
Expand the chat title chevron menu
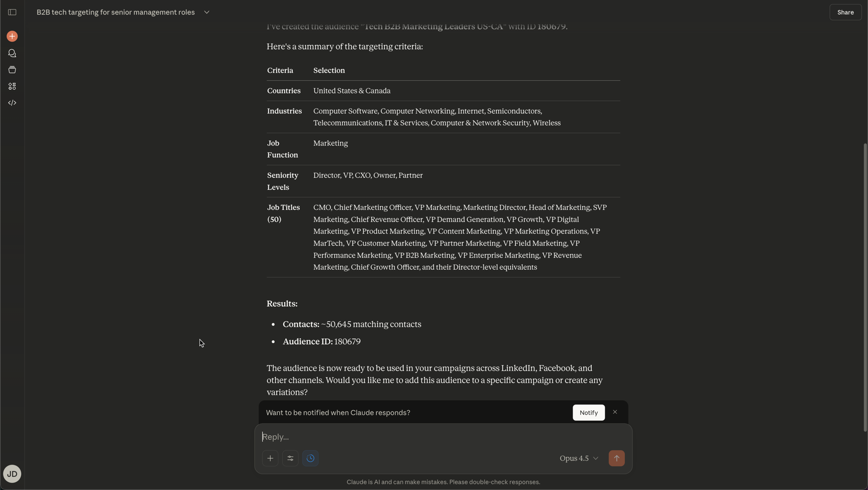coord(206,12)
